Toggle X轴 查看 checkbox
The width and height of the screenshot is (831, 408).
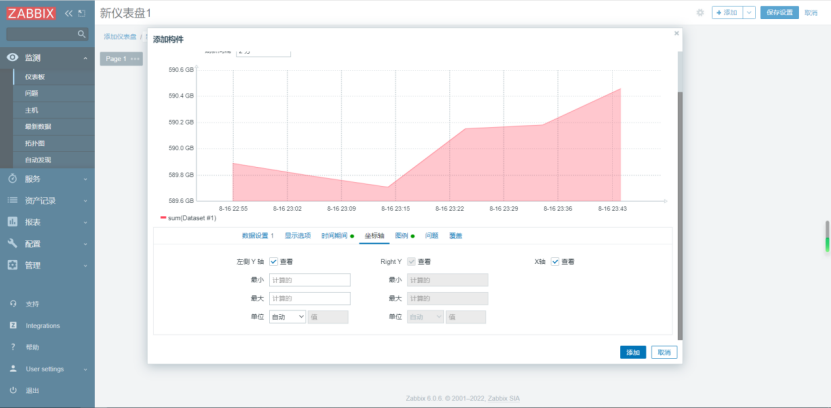click(555, 261)
